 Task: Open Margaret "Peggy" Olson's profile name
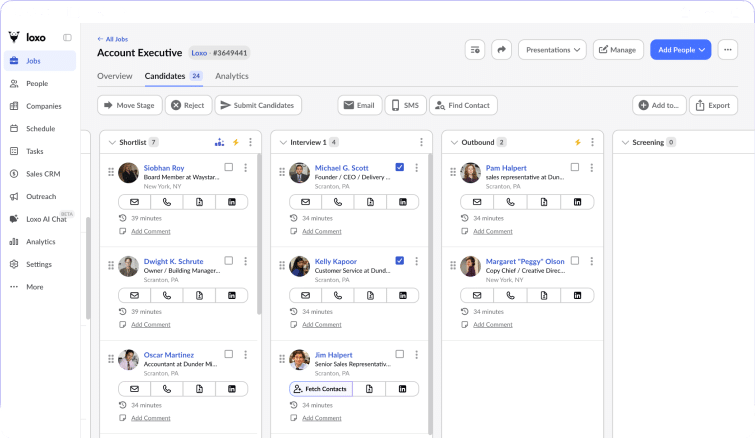point(525,261)
